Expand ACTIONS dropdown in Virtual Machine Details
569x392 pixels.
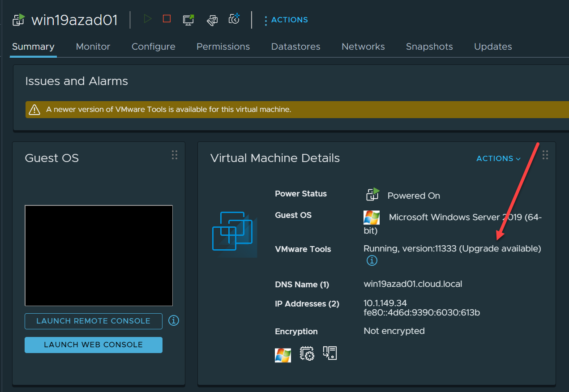coord(498,158)
